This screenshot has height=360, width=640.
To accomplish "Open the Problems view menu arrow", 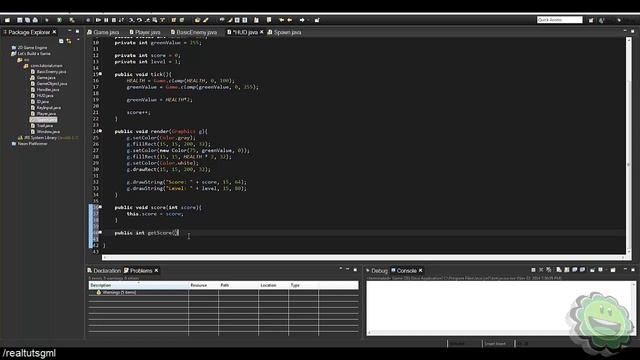I will click(x=340, y=269).
